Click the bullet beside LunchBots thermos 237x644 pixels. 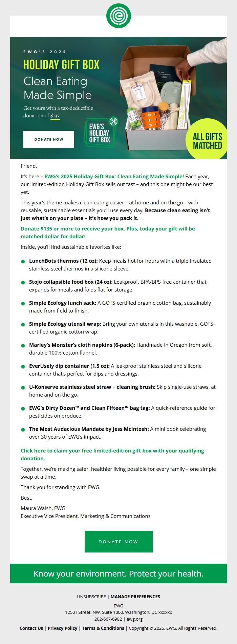pos(23,261)
